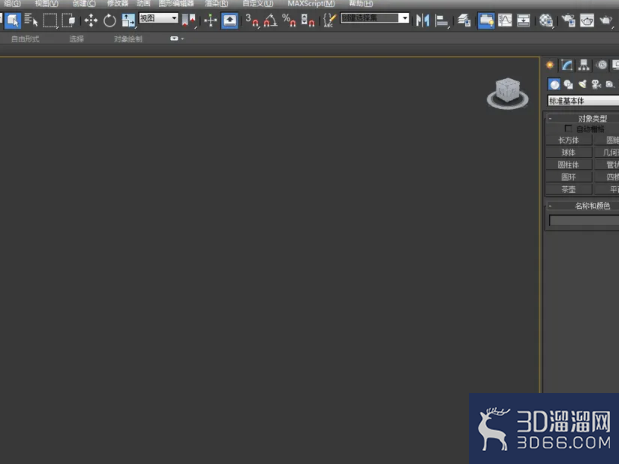Click the ViewCube in the viewport
Image resolution: width=619 pixels, height=464 pixels.
508,93
